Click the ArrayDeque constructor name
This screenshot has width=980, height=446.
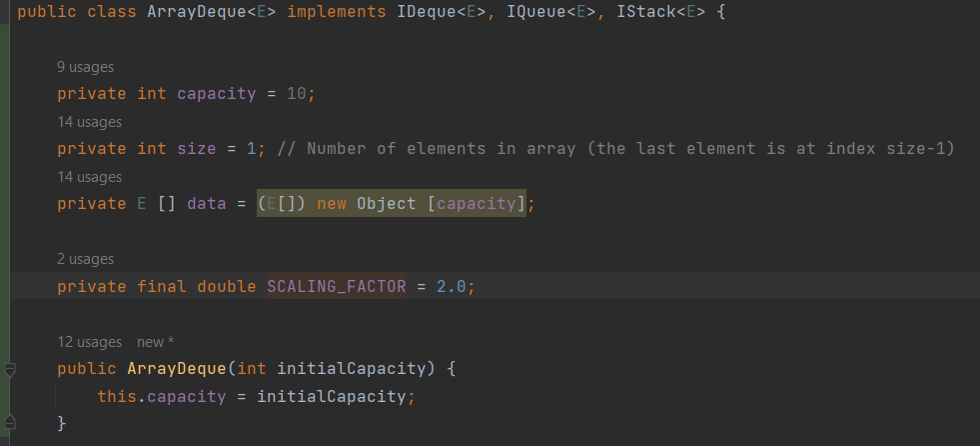coord(177,368)
